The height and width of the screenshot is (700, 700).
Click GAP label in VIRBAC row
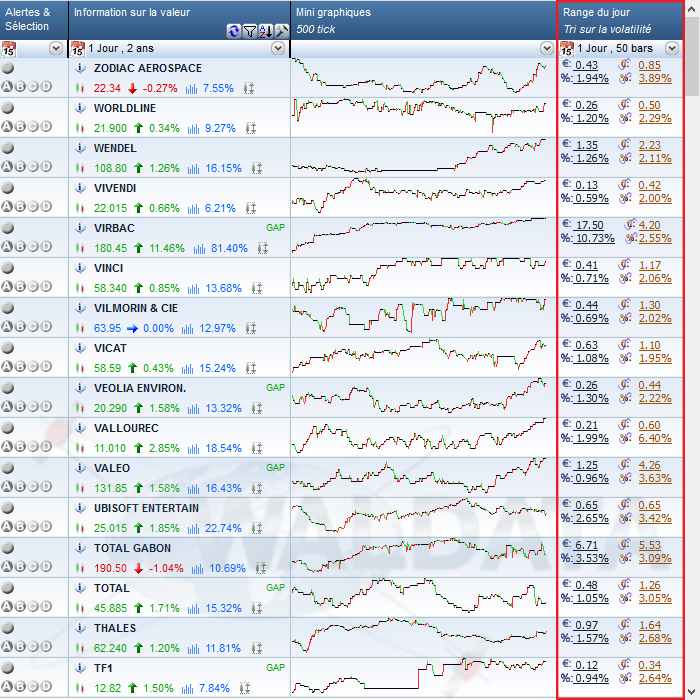(275, 227)
